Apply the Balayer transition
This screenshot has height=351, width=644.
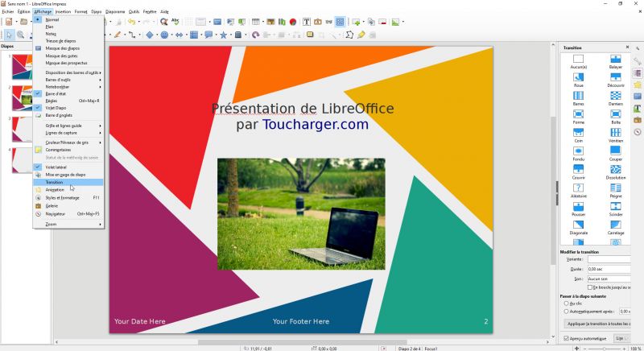(615, 61)
